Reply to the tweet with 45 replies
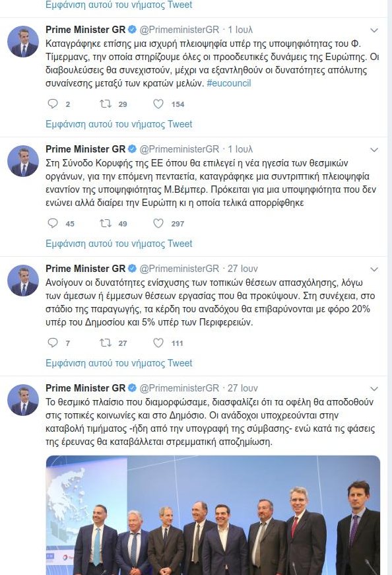 coord(53,223)
